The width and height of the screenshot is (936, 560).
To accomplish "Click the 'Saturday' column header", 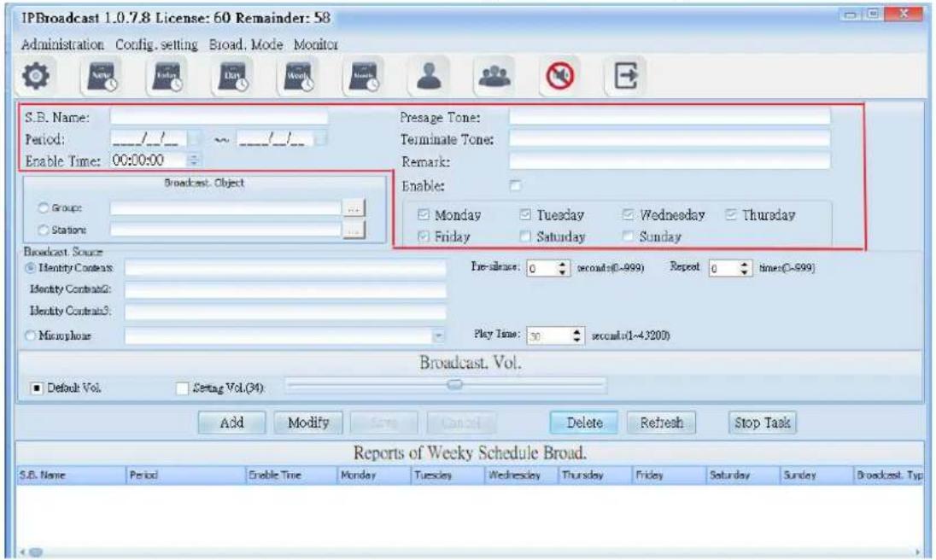I will [743, 475].
